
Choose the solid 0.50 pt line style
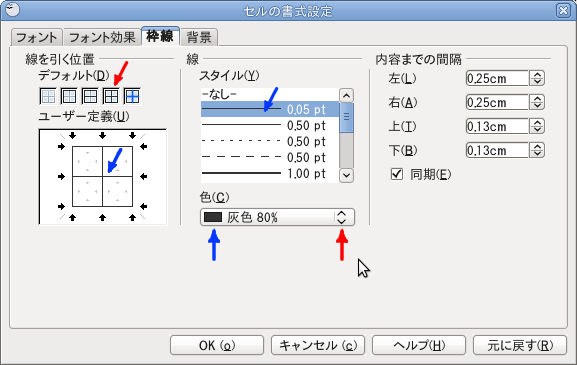[x=270, y=125]
